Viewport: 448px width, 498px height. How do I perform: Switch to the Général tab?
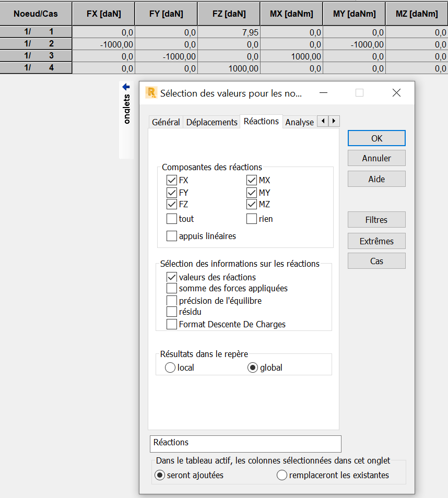166,122
